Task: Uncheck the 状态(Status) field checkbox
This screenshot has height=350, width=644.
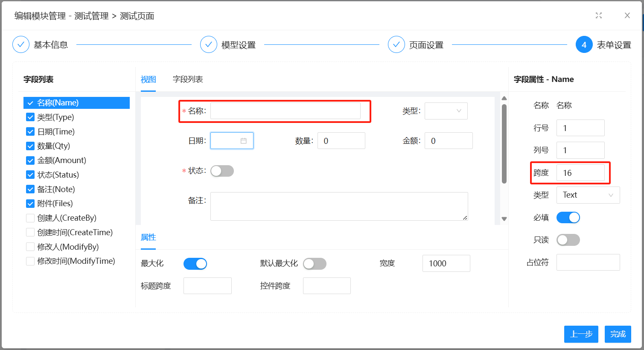Action: (x=30, y=175)
